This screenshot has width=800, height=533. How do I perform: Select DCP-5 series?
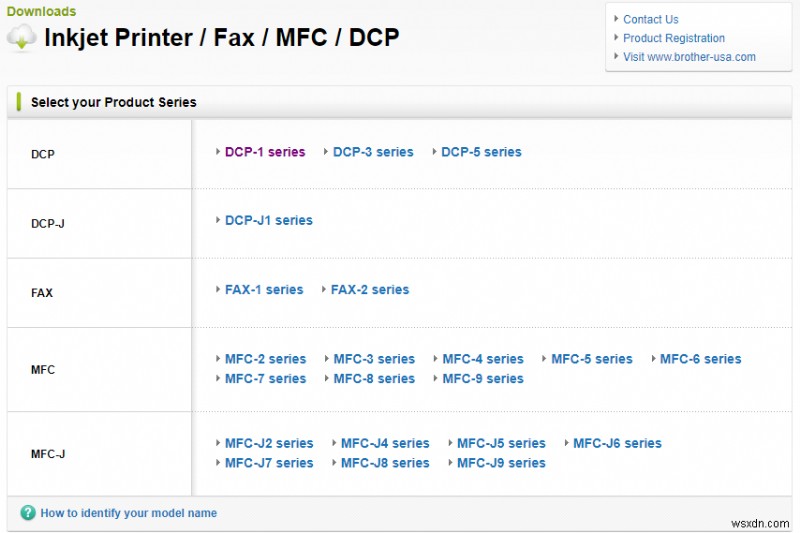pyautogui.click(x=481, y=152)
